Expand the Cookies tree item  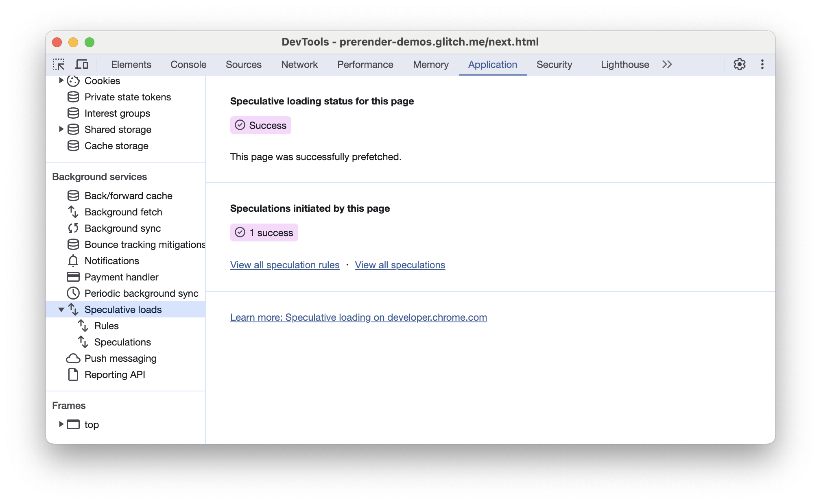tap(61, 81)
